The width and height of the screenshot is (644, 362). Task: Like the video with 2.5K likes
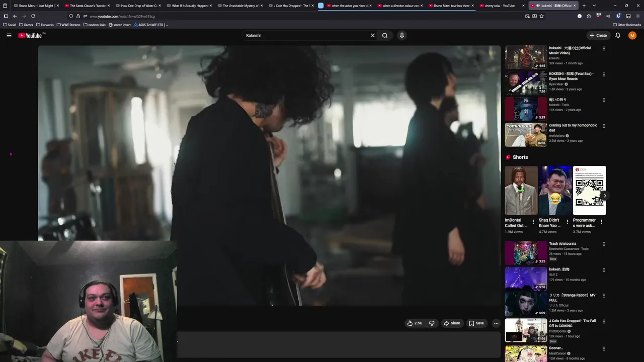pyautogui.click(x=415, y=323)
